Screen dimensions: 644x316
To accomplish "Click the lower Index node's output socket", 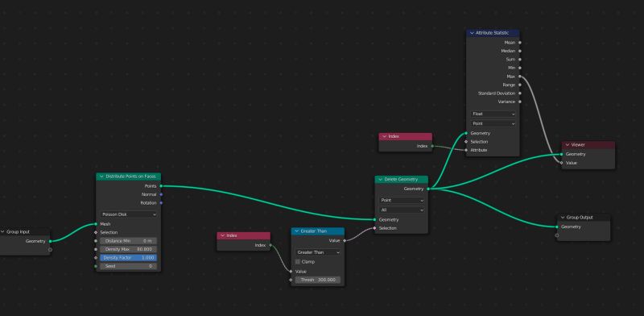I will [270, 245].
